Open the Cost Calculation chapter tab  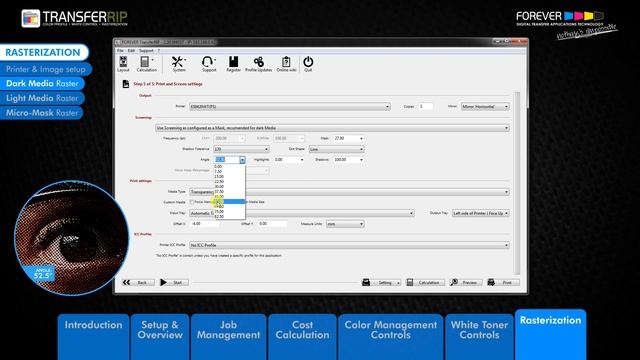pyautogui.click(x=302, y=336)
